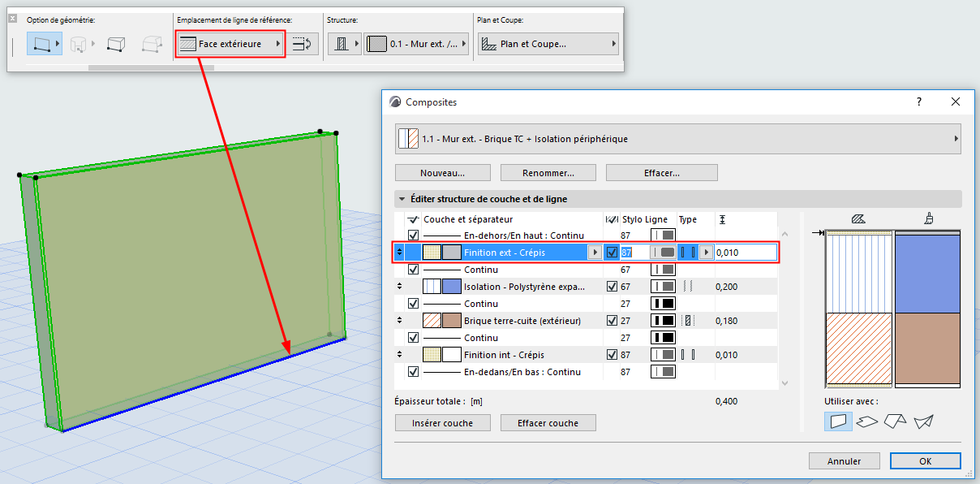Screen dimensions: 980x484
Task: Use composite with Roof tool
Action: click(x=896, y=421)
